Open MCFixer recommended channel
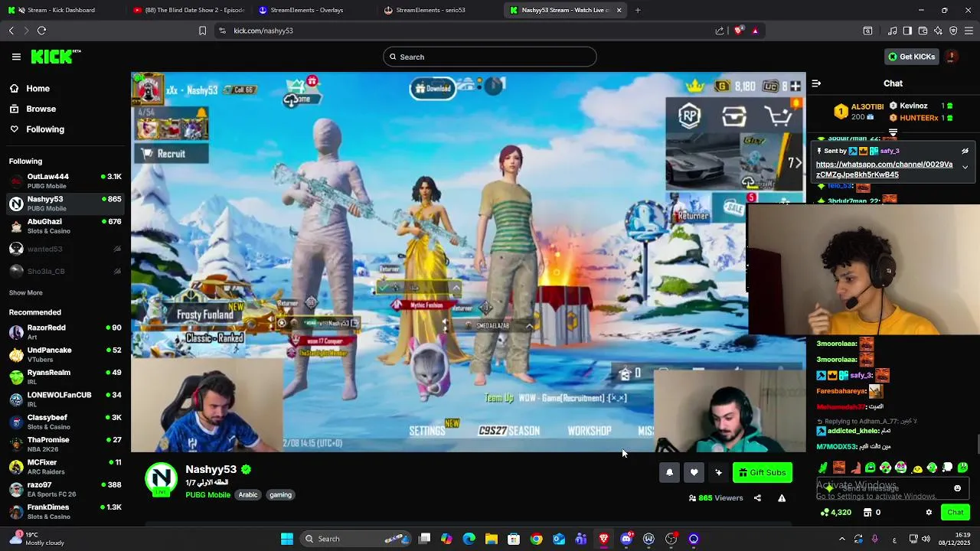Image resolution: width=980 pixels, height=551 pixels. 65,467
